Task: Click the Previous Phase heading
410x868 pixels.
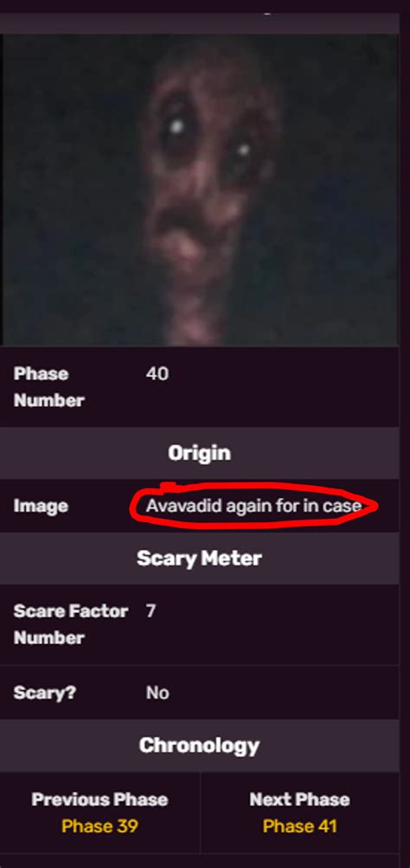Action: 99,800
